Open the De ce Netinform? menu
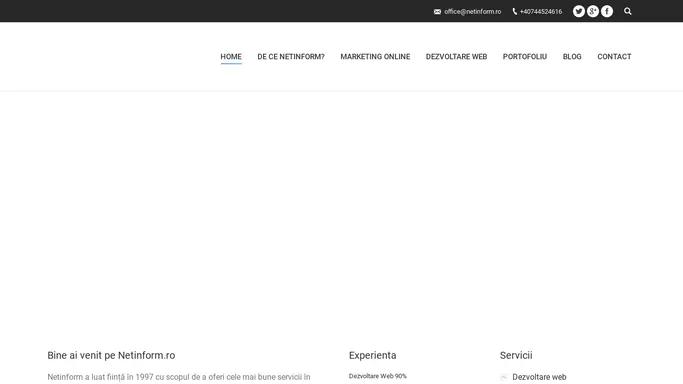 coord(291,57)
